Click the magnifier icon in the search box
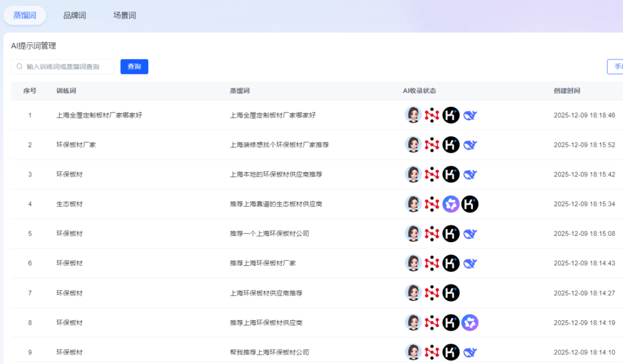 20,67
